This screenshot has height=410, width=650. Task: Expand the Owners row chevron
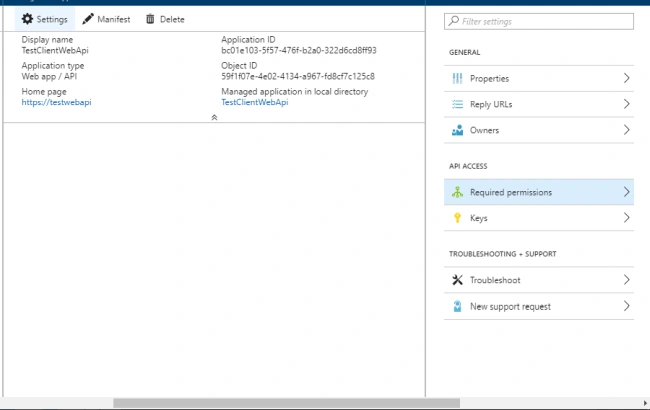(626, 130)
